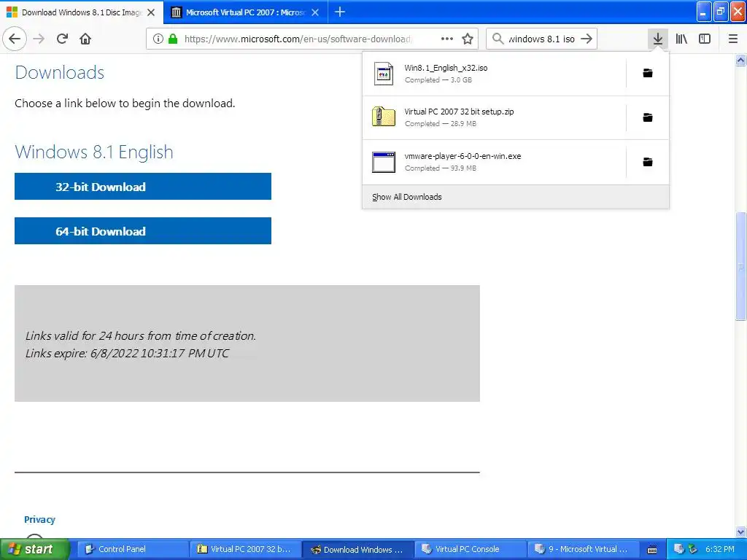Click the forward navigation arrow
This screenshot has height=560, width=747.
(39, 39)
